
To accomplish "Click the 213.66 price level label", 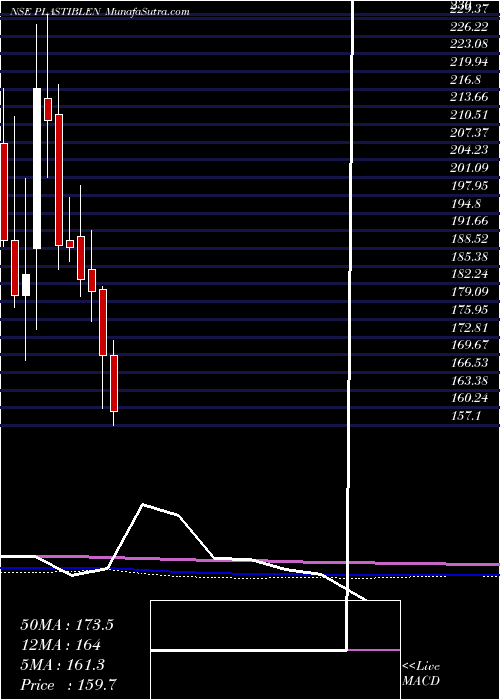I will pyautogui.click(x=471, y=98).
